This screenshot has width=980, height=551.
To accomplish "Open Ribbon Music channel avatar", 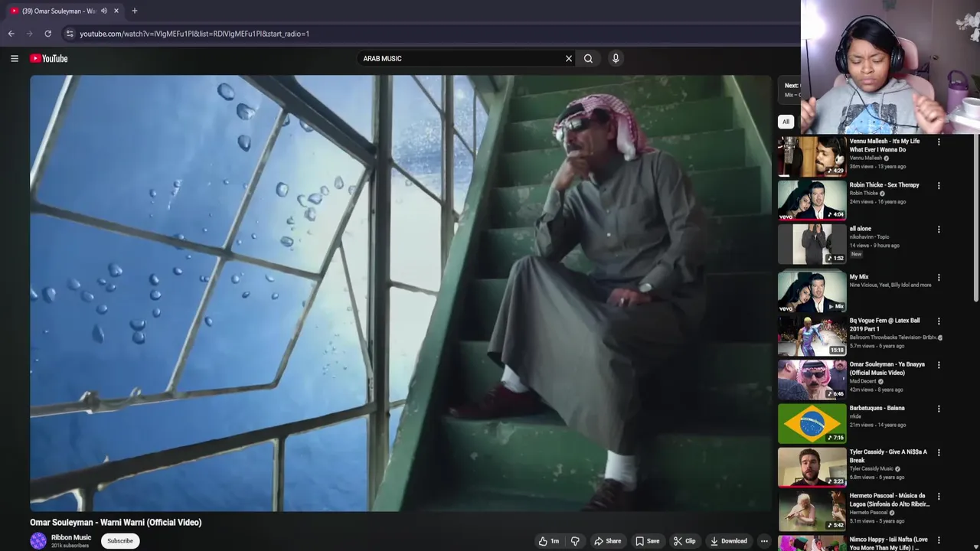I will [x=38, y=541].
